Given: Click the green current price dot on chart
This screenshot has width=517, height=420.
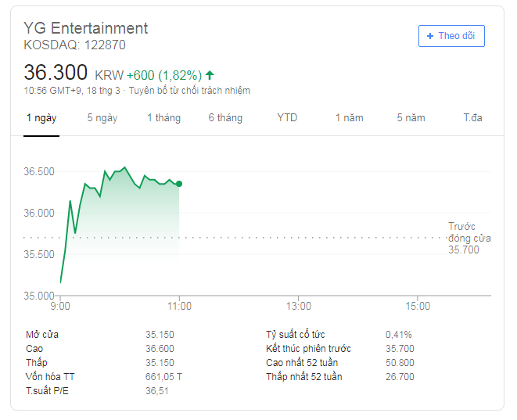Looking at the screenshot, I should pyautogui.click(x=179, y=184).
